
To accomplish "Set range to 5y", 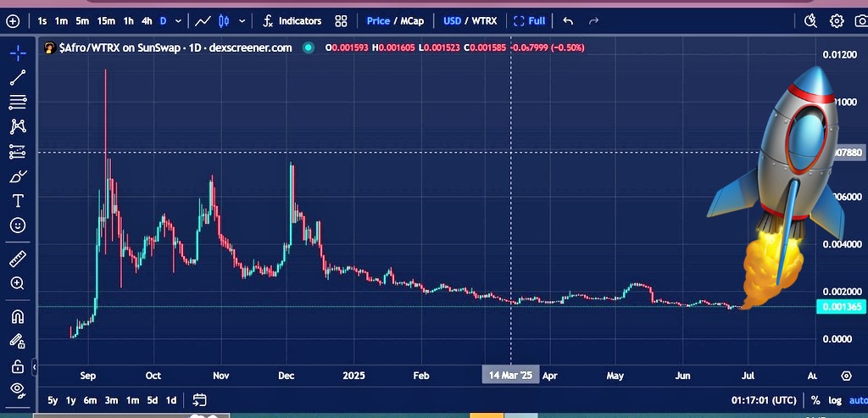I will (53, 400).
